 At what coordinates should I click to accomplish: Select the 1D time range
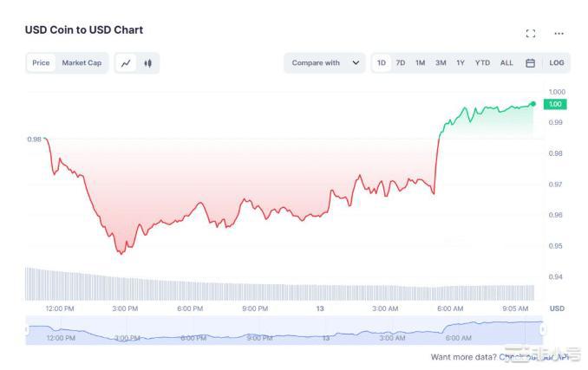[x=382, y=63]
